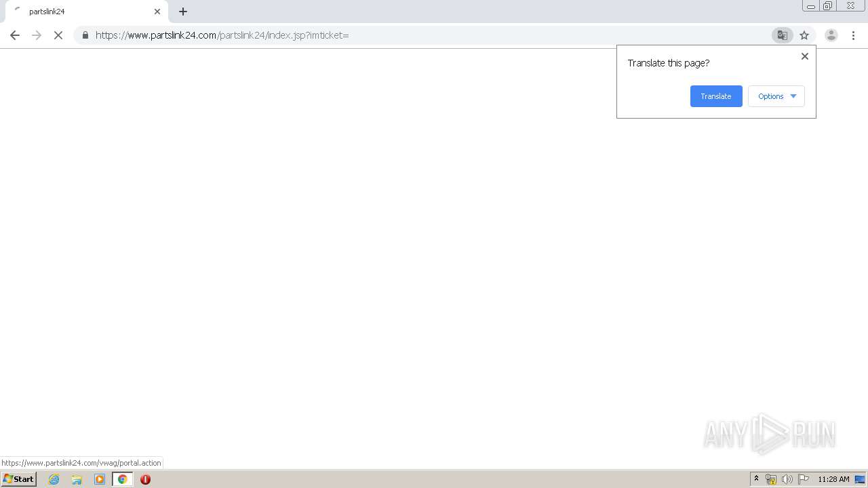Minimize the Chrome window
This screenshot has height=488, width=868.
click(811, 6)
